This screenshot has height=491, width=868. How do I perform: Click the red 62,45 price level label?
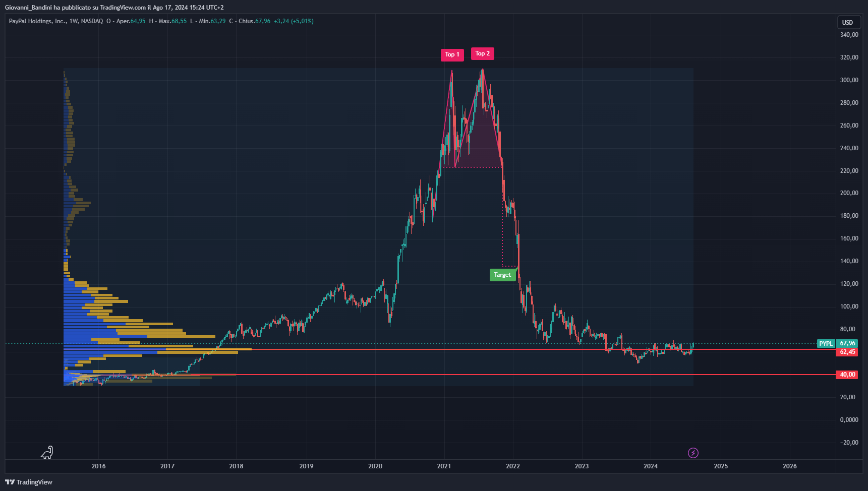[847, 352]
